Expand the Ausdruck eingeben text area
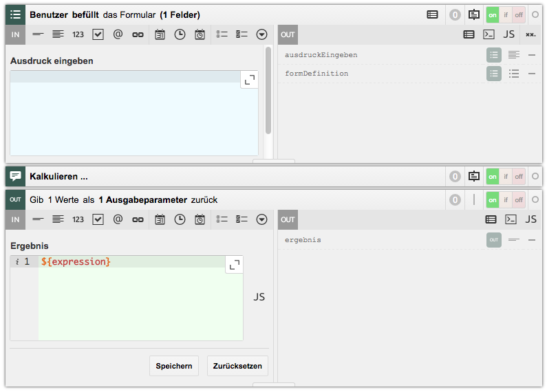The width and height of the screenshot is (547, 392). [x=250, y=80]
